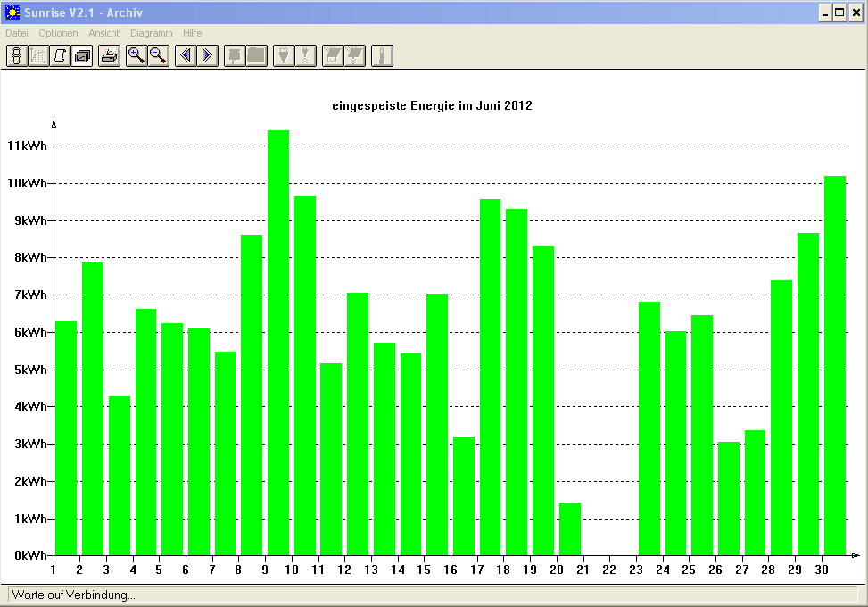Click the solar panel with down arrows icon
Screen dimensions: 868x607
(x=355, y=55)
